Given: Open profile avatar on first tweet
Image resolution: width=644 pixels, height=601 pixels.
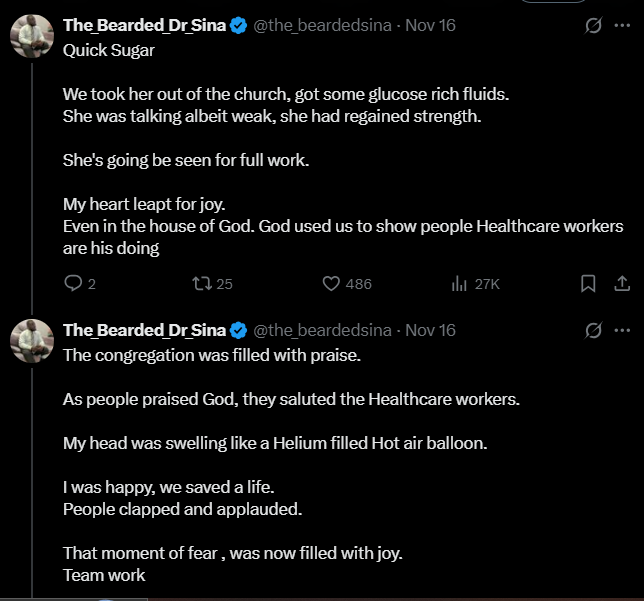Looking at the screenshot, I should (x=31, y=36).
